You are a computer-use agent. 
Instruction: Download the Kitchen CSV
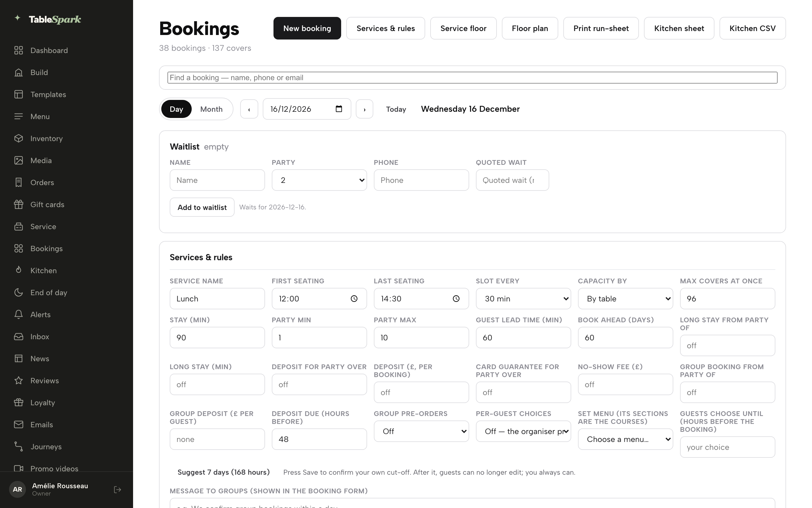(752, 28)
